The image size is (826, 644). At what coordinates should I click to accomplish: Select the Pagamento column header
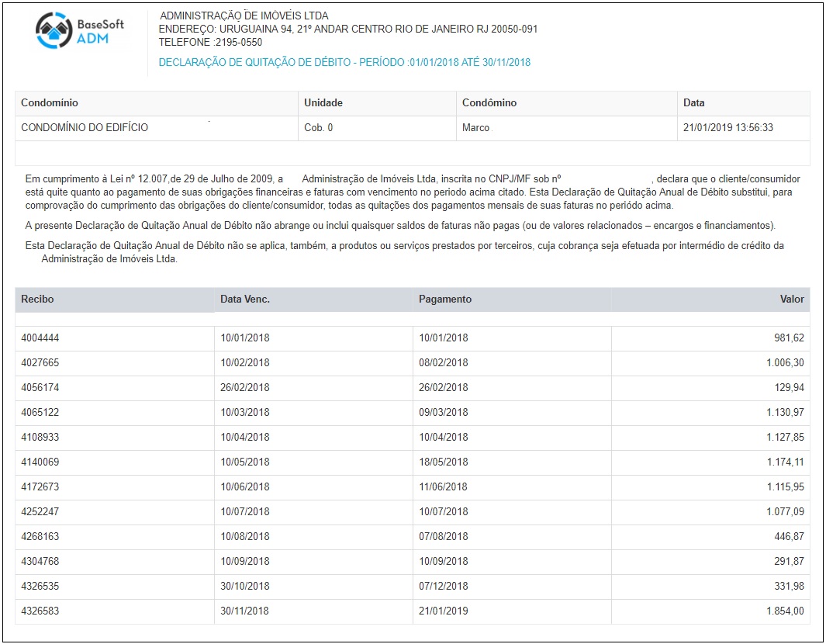click(444, 299)
